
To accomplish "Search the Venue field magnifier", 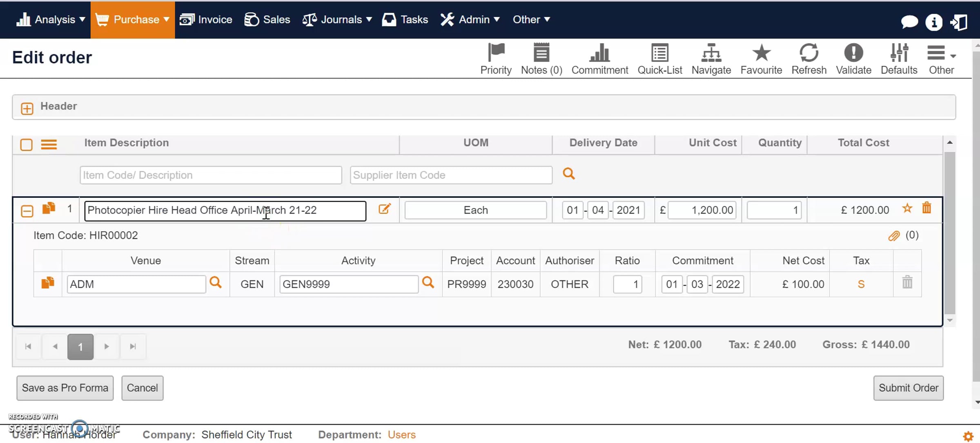I will coord(215,282).
